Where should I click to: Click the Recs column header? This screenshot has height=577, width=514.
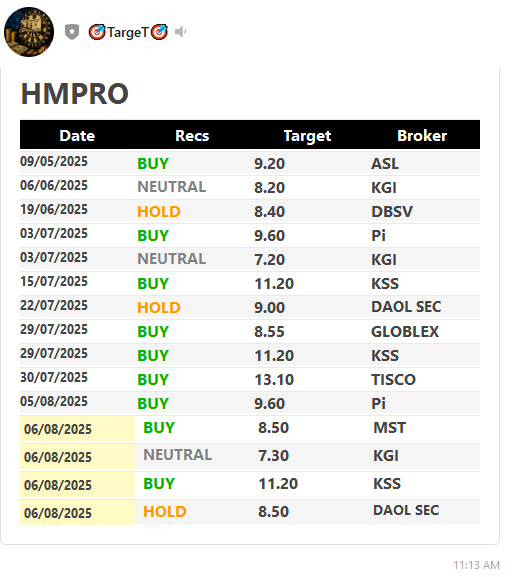click(192, 136)
